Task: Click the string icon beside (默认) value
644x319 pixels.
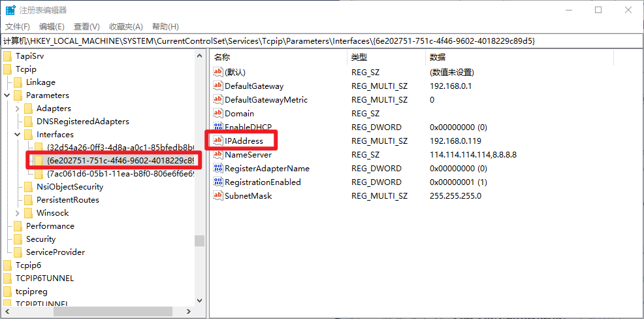Action: tap(218, 73)
